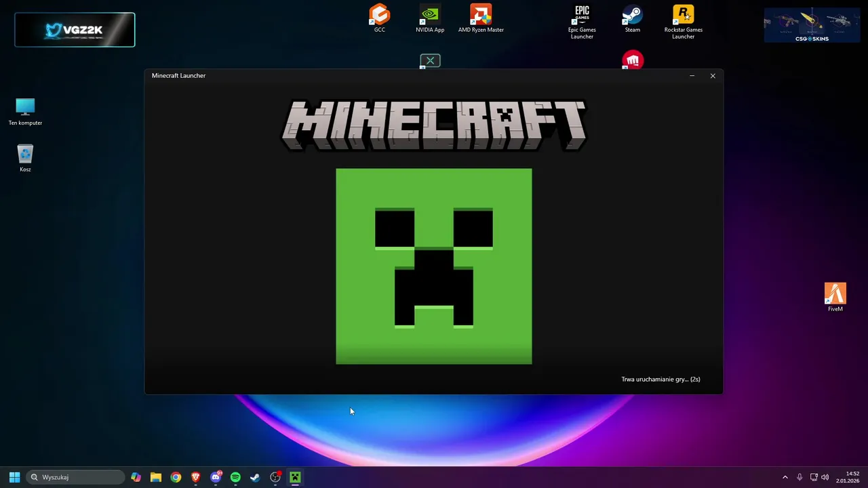Click the VGZ2K desktop widget
This screenshot has height=488, width=868.
75,30
